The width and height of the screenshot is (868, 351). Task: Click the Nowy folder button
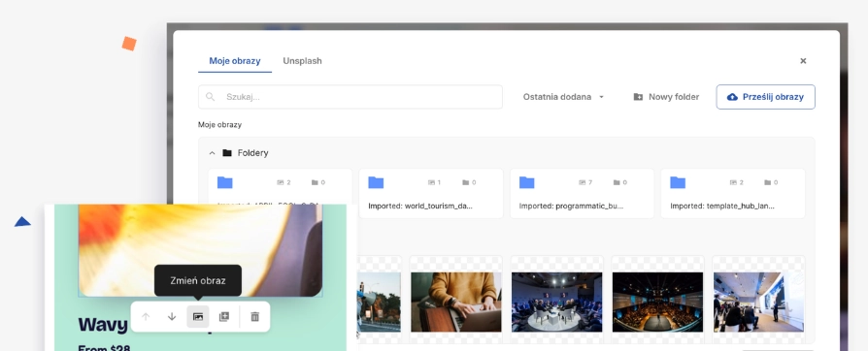click(x=666, y=97)
